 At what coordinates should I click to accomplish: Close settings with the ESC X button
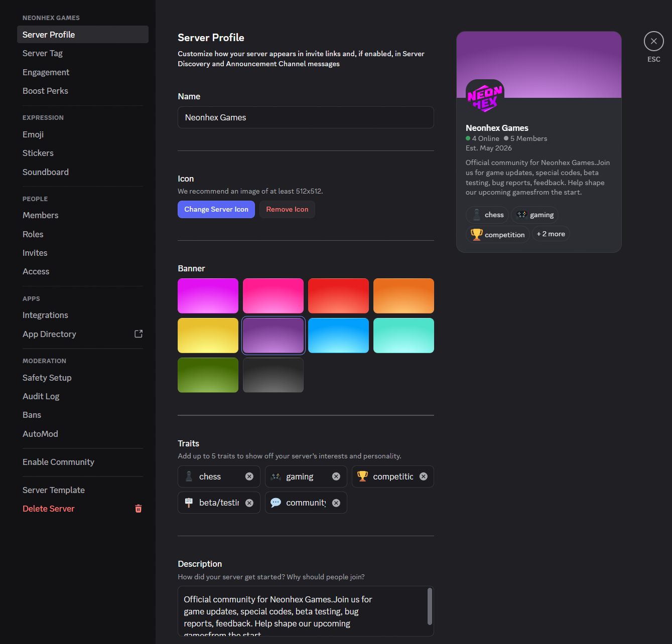(x=653, y=41)
